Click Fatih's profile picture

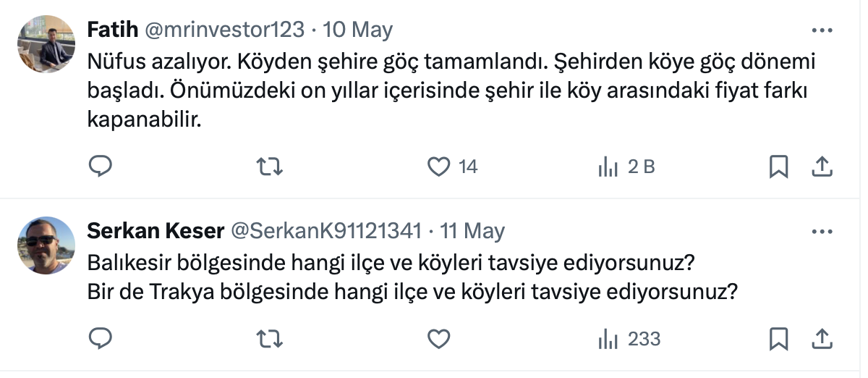pos(46,44)
